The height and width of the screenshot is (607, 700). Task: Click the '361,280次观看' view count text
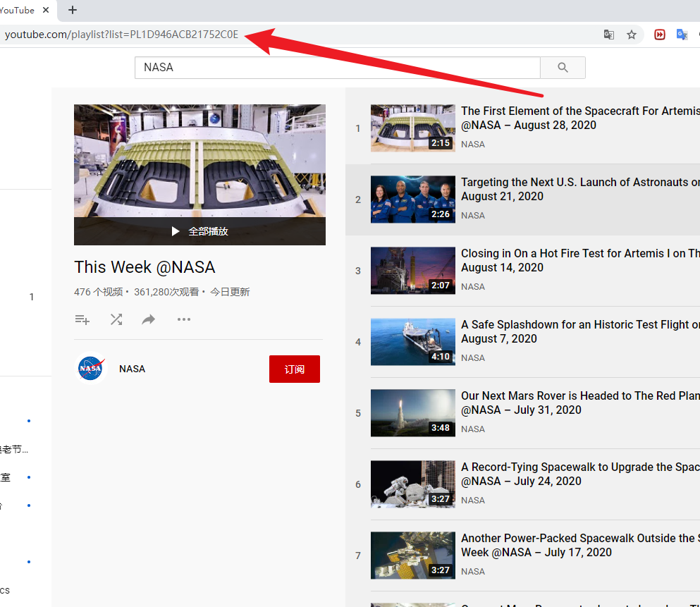166,292
